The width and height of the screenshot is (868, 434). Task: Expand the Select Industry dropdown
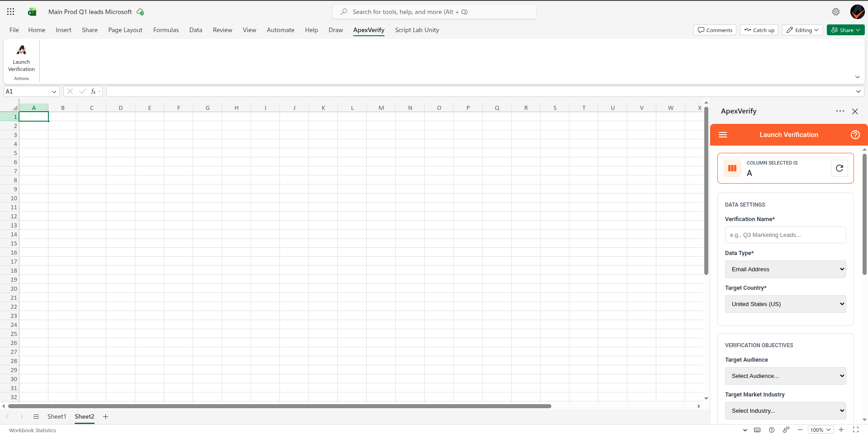(x=785, y=411)
